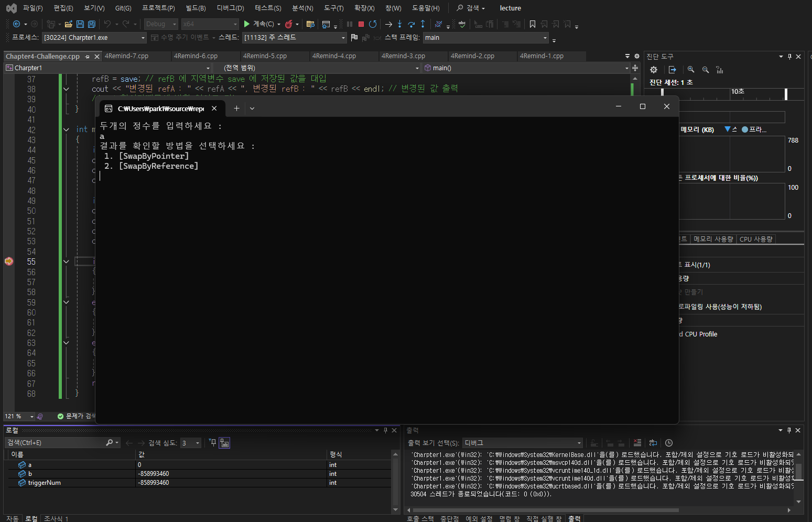Toggle the highlighted Locals view format icon
The width and height of the screenshot is (812, 522).
coord(224,443)
